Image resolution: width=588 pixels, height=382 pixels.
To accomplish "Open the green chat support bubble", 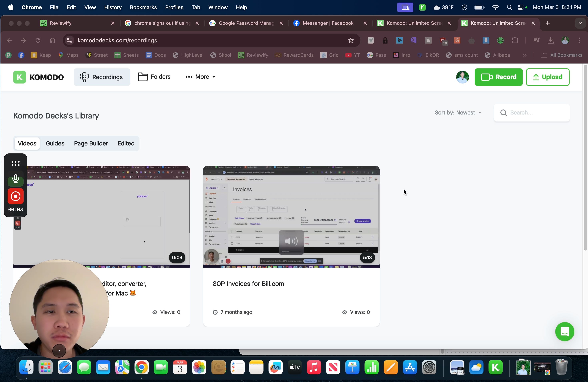I will [565, 331].
